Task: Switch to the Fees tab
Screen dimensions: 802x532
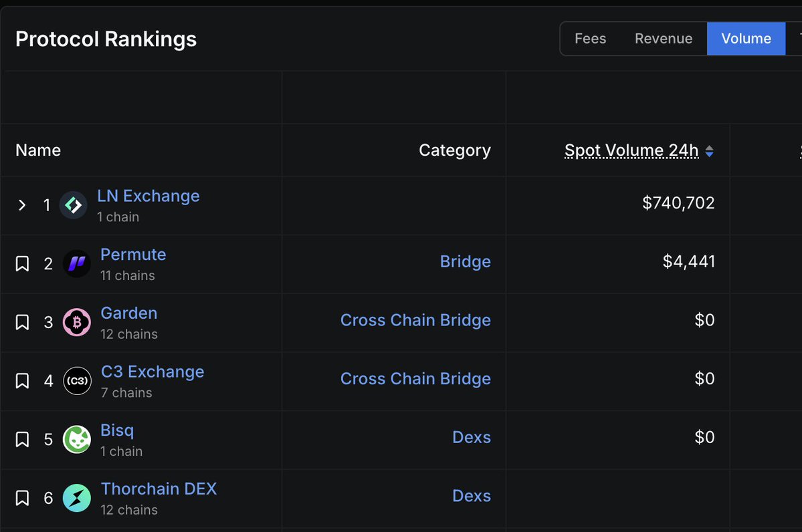Action: (x=590, y=38)
